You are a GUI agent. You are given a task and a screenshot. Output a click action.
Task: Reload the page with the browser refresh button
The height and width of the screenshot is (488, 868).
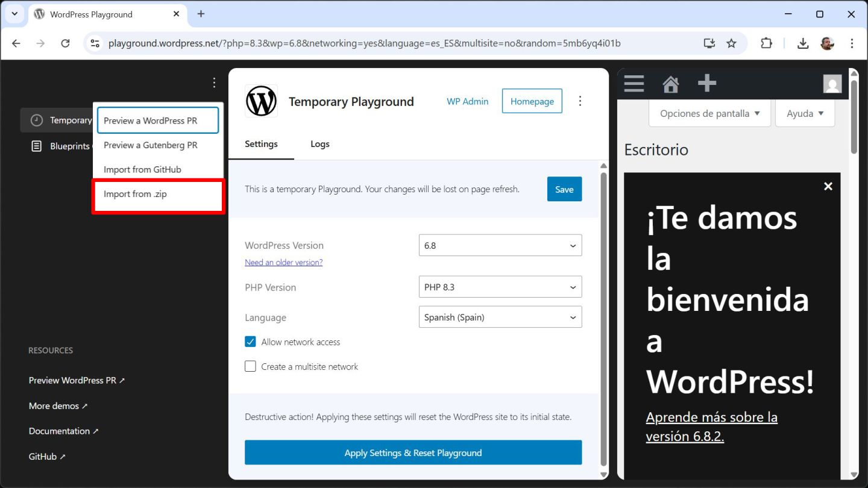click(65, 43)
